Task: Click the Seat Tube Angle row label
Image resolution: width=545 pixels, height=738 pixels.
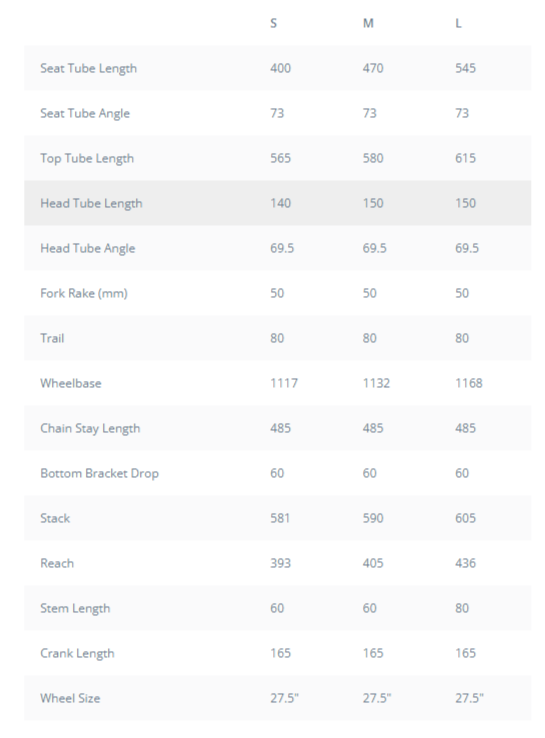Action: pyautogui.click(x=85, y=113)
